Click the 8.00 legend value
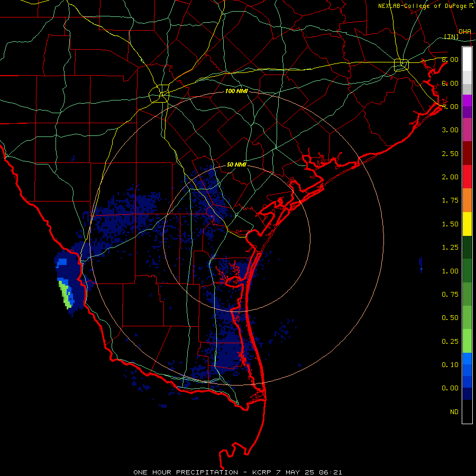The height and width of the screenshot is (476, 476). [x=450, y=59]
